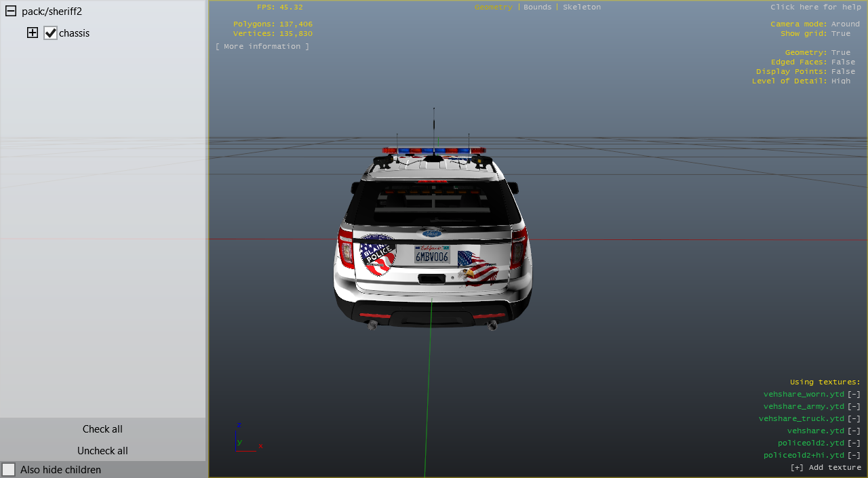Change the Level of Detail value
Screen dimensions: 868x478
(840, 81)
